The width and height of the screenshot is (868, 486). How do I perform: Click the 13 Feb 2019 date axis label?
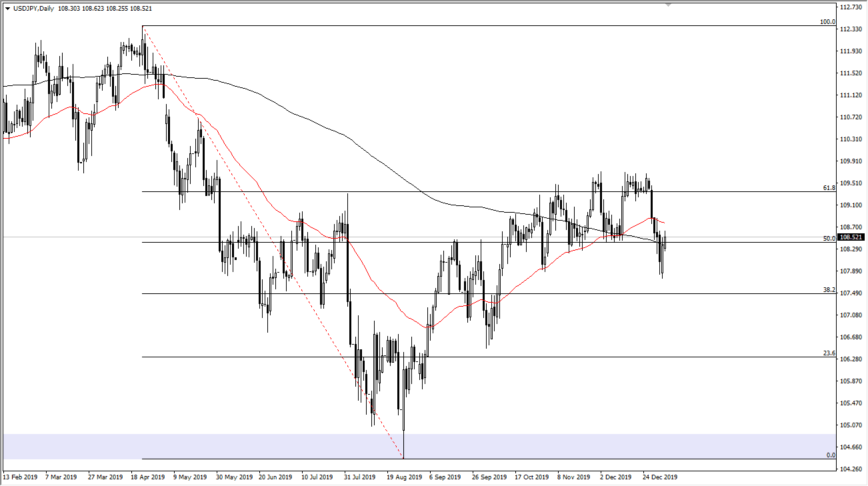tap(21, 477)
